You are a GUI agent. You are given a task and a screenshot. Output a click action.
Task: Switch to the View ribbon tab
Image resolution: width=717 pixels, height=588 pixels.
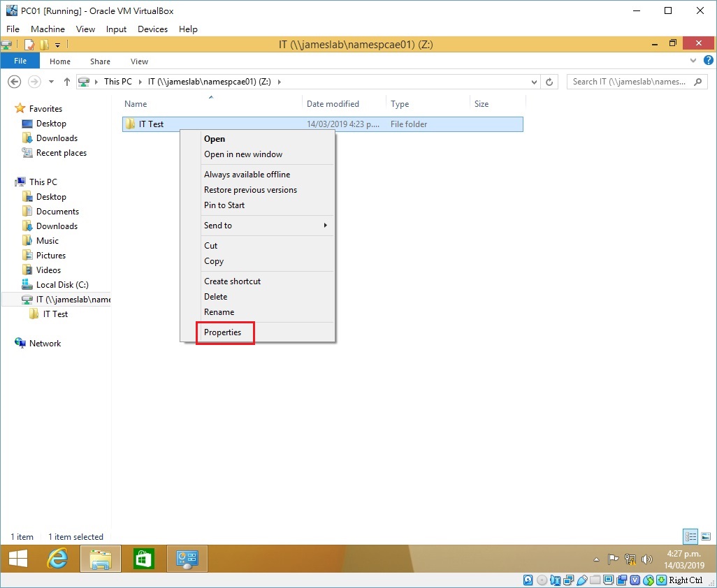pyautogui.click(x=138, y=61)
